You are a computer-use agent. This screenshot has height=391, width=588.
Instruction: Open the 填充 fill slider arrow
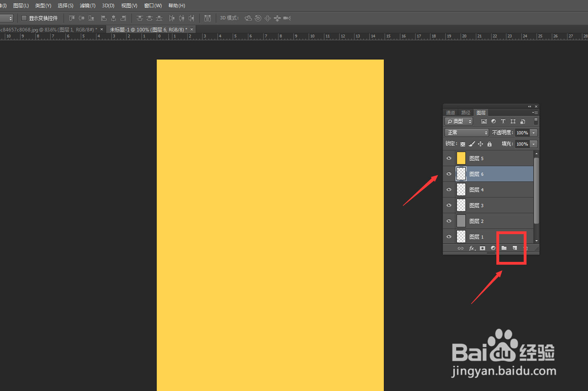tap(534, 144)
